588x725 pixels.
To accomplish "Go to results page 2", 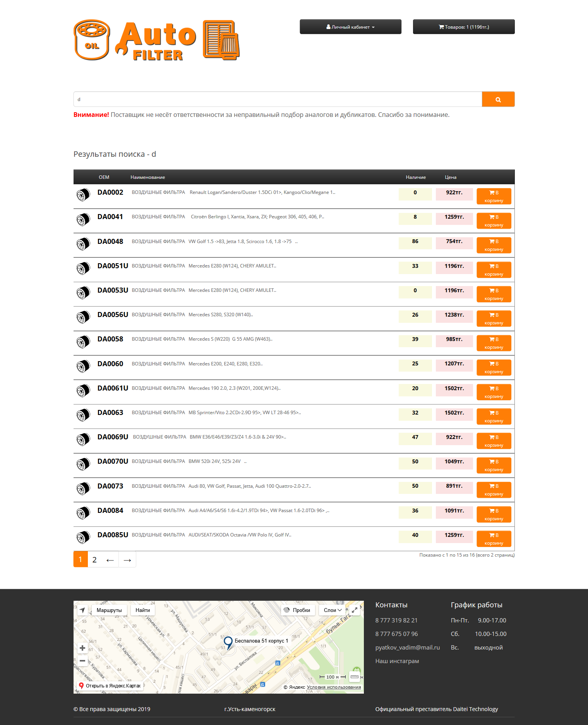I will click(x=94, y=559).
